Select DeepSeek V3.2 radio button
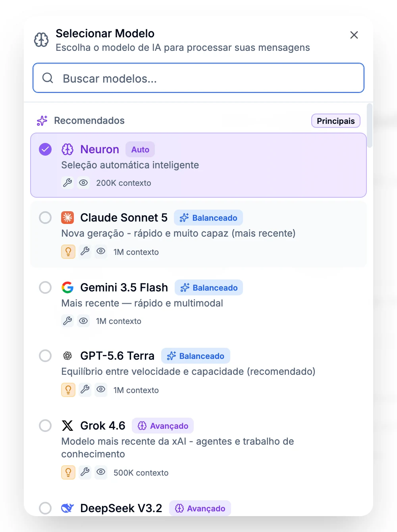 click(45, 508)
